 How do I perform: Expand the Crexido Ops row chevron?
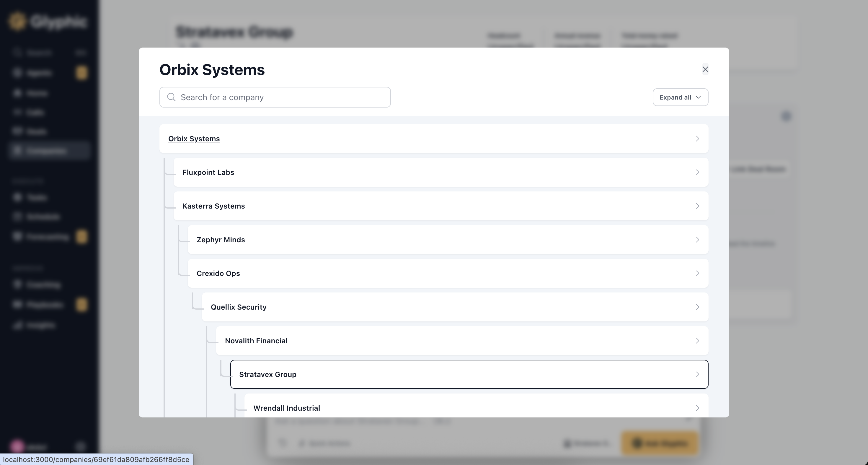click(697, 274)
